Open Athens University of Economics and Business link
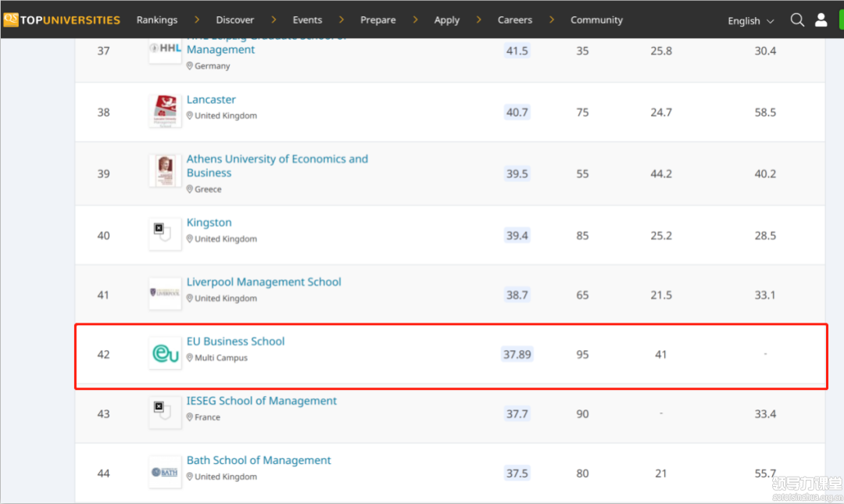844x504 pixels. pos(277,166)
